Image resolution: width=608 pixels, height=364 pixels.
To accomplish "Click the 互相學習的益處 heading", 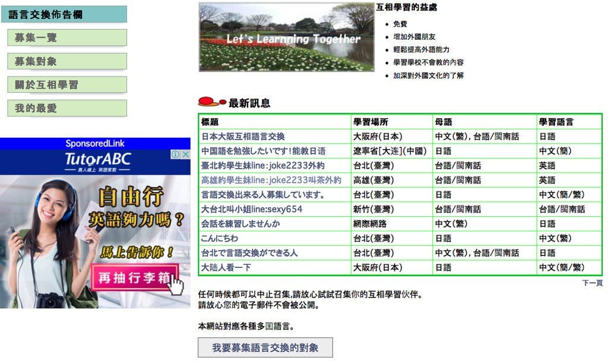I will pos(406,7).
